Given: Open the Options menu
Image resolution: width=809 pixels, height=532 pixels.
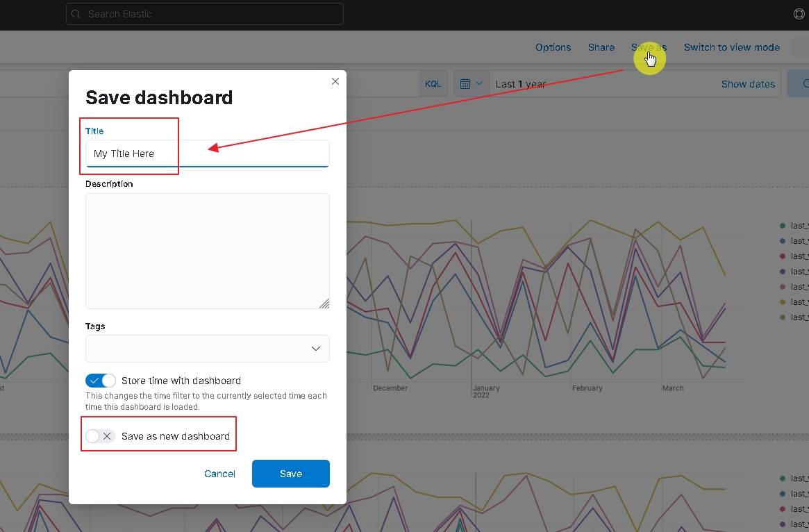Looking at the screenshot, I should 553,47.
